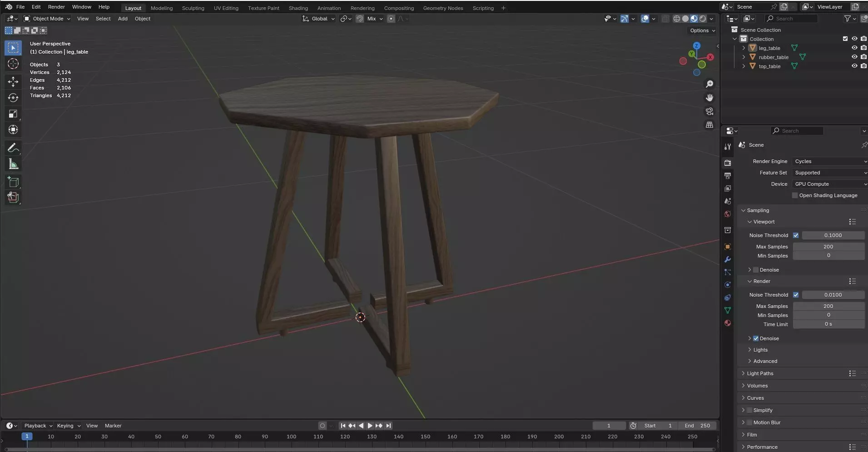868x452 pixels.
Task: Adjust the Time Limit field
Action: coord(828,324)
